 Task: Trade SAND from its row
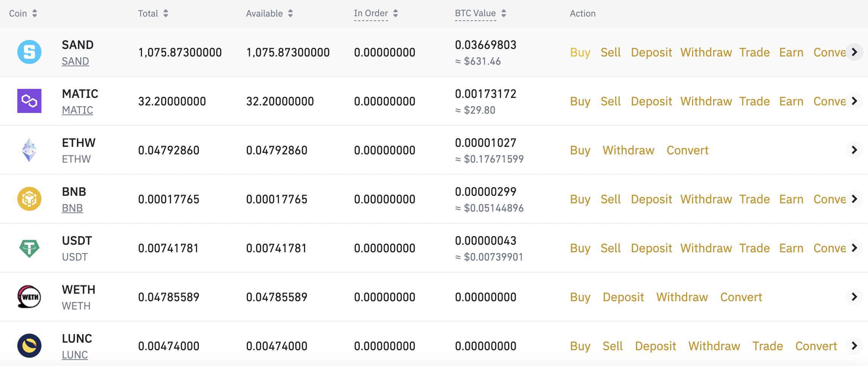[755, 52]
